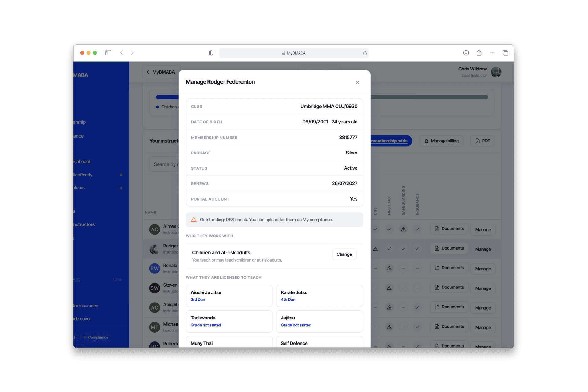Select the Karate Jutsu licence card
Image resolution: width=588 pixels, height=392 pixels.
(319, 296)
